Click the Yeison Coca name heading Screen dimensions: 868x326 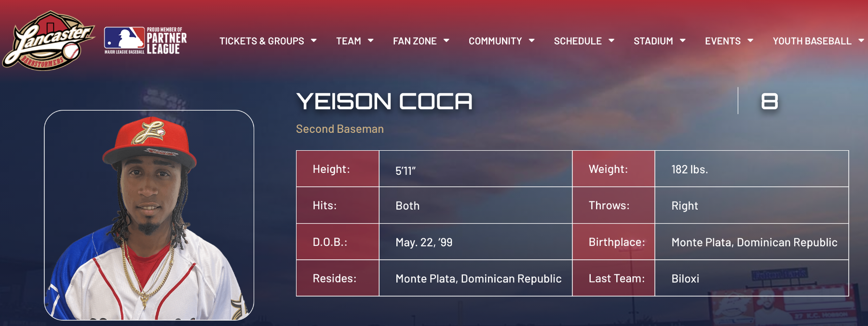(x=384, y=101)
